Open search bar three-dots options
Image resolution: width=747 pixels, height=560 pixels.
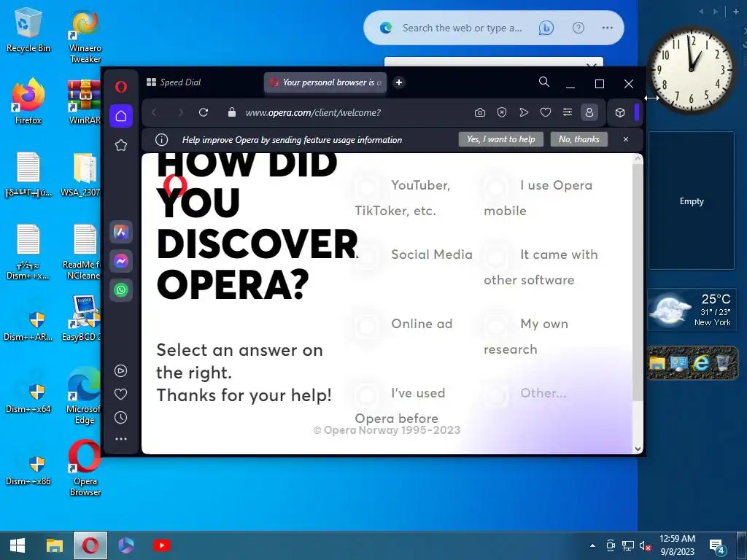pyautogui.click(x=607, y=28)
